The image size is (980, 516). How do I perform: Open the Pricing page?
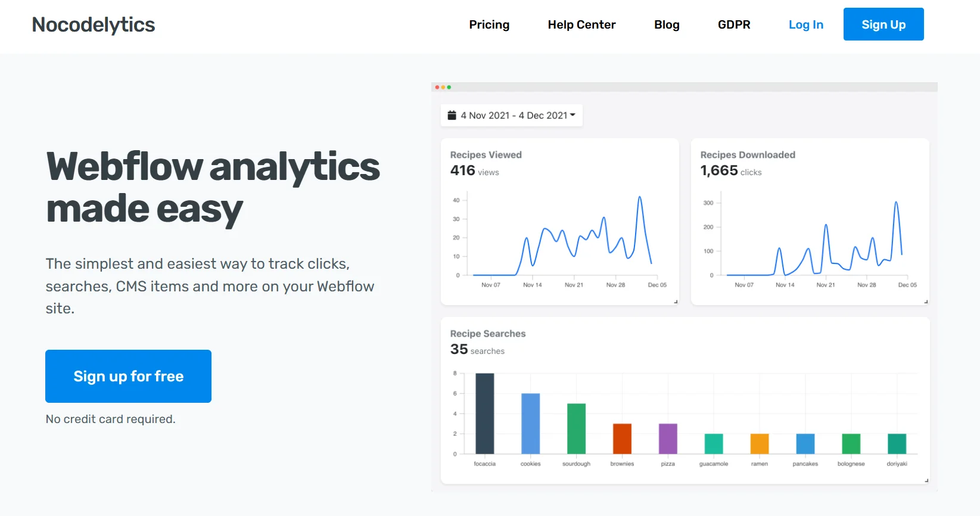click(489, 24)
